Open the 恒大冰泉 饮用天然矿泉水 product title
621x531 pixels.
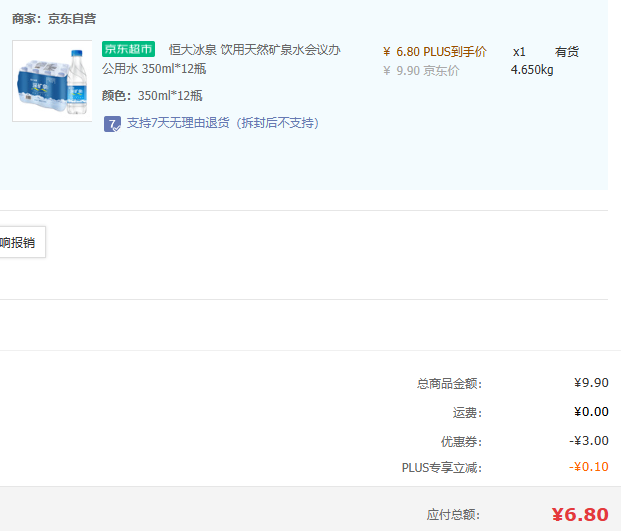[x=221, y=59]
